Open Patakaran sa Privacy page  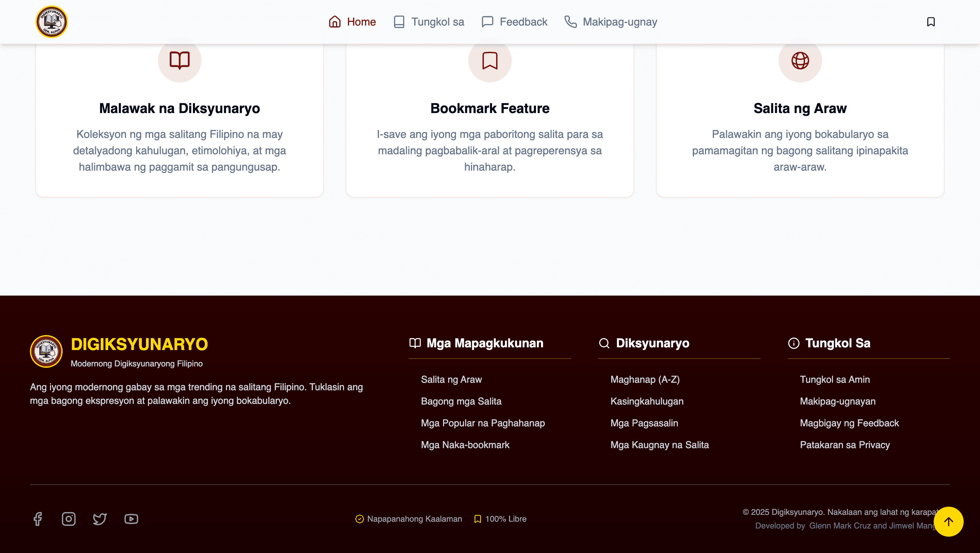point(845,444)
